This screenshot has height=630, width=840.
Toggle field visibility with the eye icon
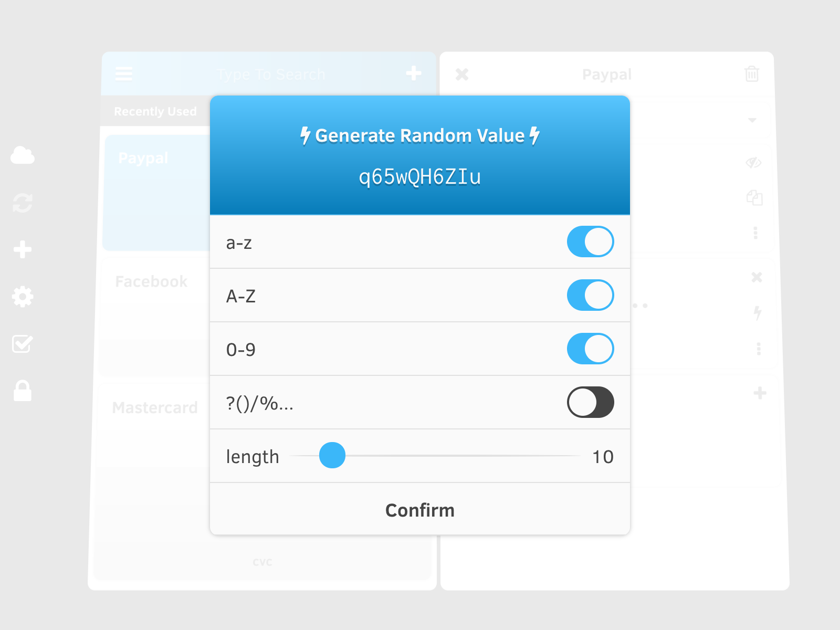click(754, 163)
